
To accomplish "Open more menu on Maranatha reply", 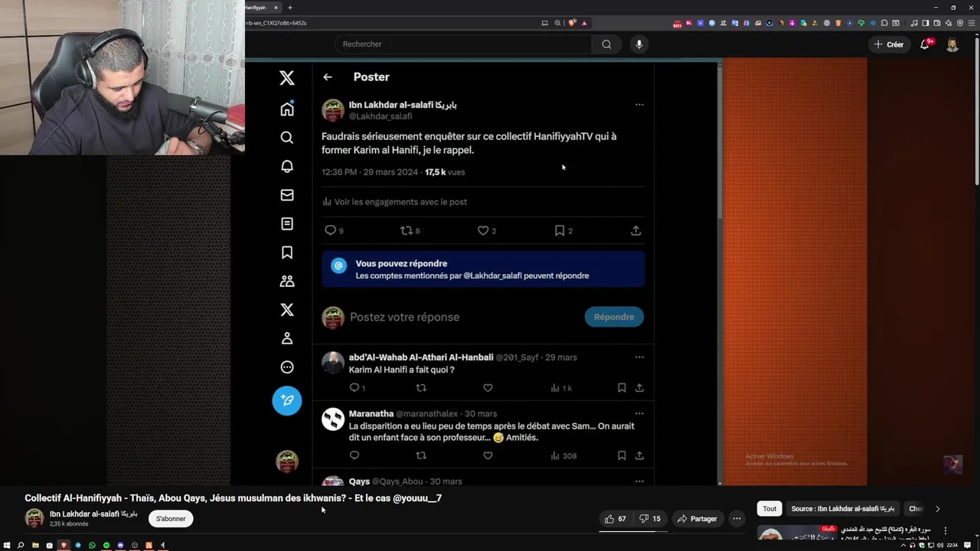I will [x=639, y=413].
